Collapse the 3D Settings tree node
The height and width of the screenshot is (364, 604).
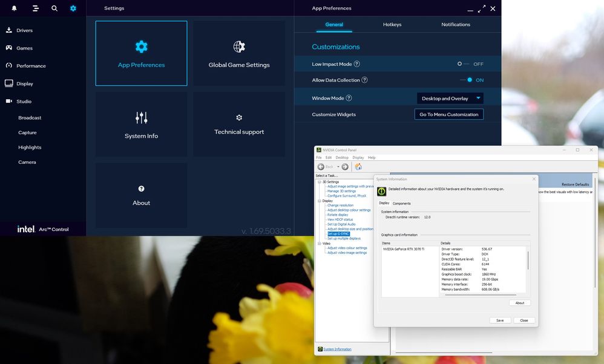319,182
